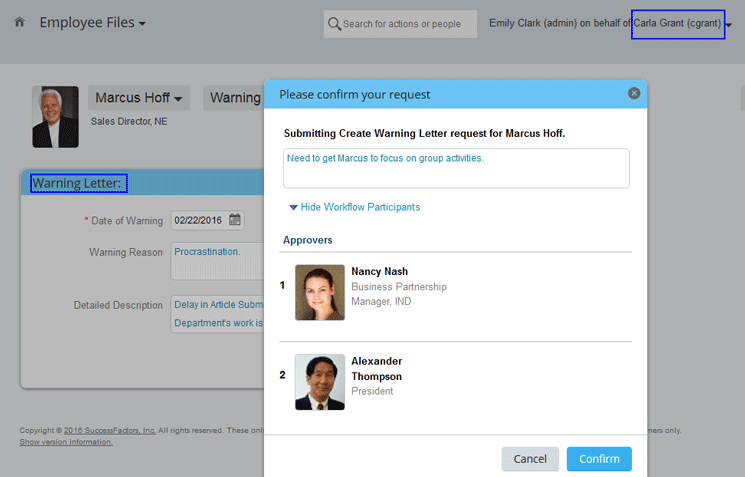Open the Date of Warning calendar picker
The width and height of the screenshot is (745, 477).
tap(235, 220)
